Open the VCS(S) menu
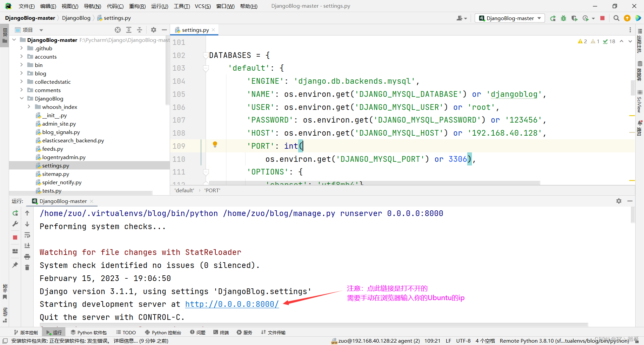Viewport: 644px width, 345px height. click(x=203, y=6)
